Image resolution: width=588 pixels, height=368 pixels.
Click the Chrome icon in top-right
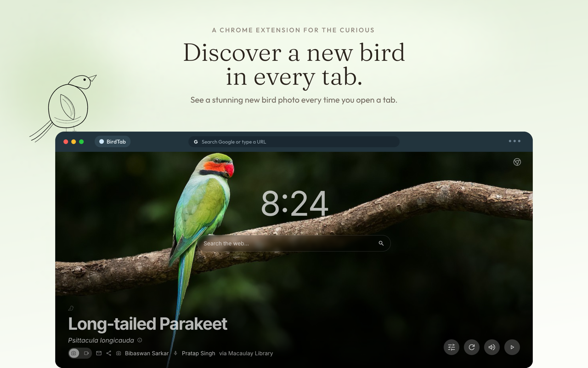tap(517, 162)
